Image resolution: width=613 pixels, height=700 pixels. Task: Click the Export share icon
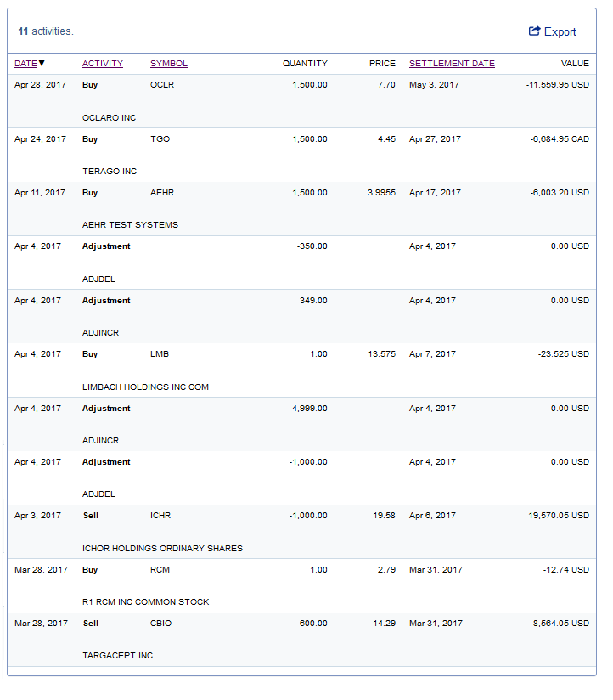point(534,31)
